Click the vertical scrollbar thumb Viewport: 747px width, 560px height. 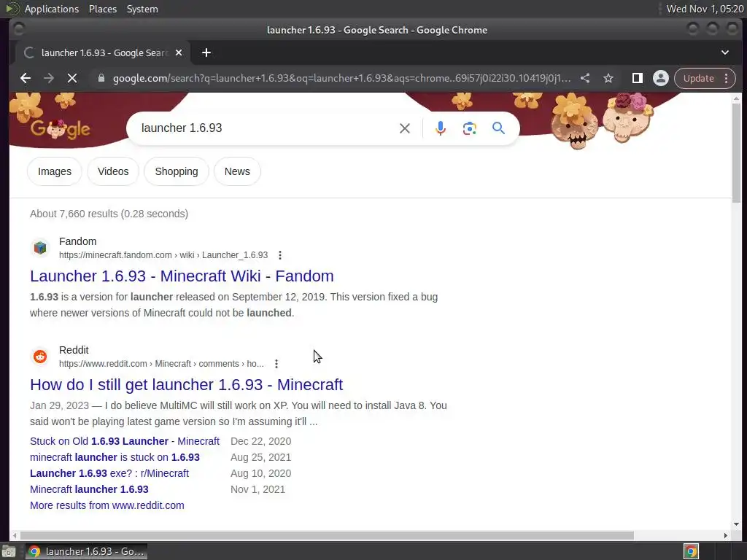tap(737, 152)
